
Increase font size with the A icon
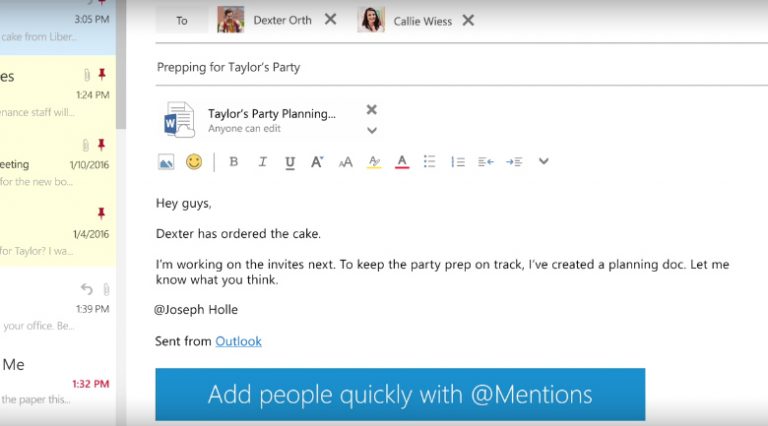317,162
